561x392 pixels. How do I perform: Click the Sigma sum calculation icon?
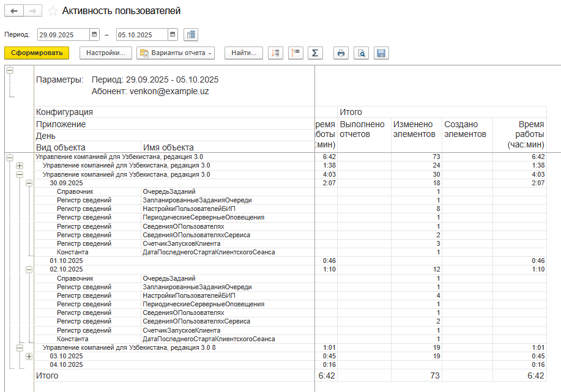click(315, 53)
